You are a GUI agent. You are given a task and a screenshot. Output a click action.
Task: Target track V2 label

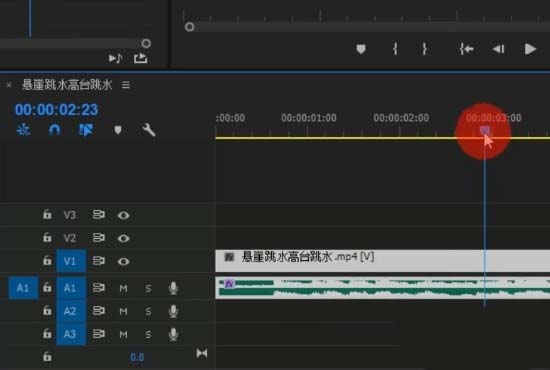tap(70, 238)
